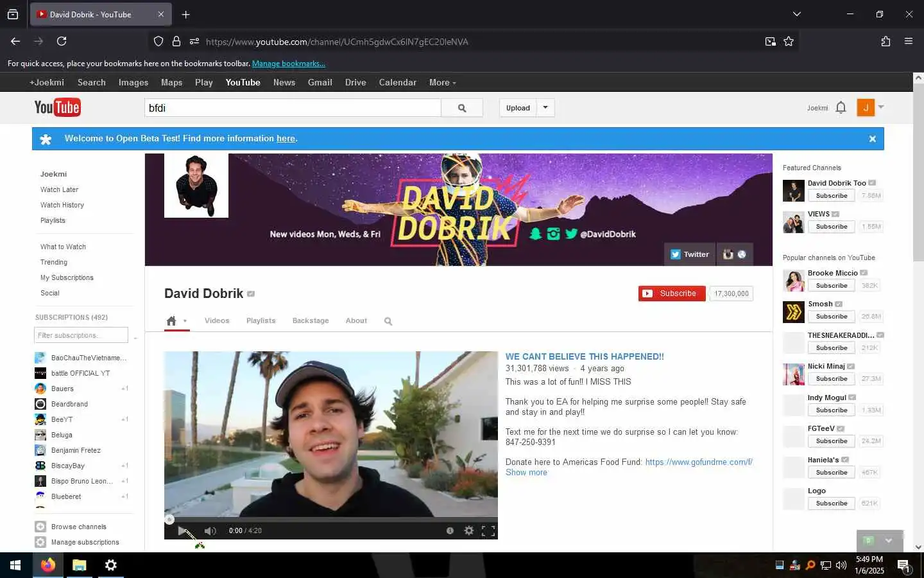
Task: Open Trending in the sidebar
Action: point(54,262)
